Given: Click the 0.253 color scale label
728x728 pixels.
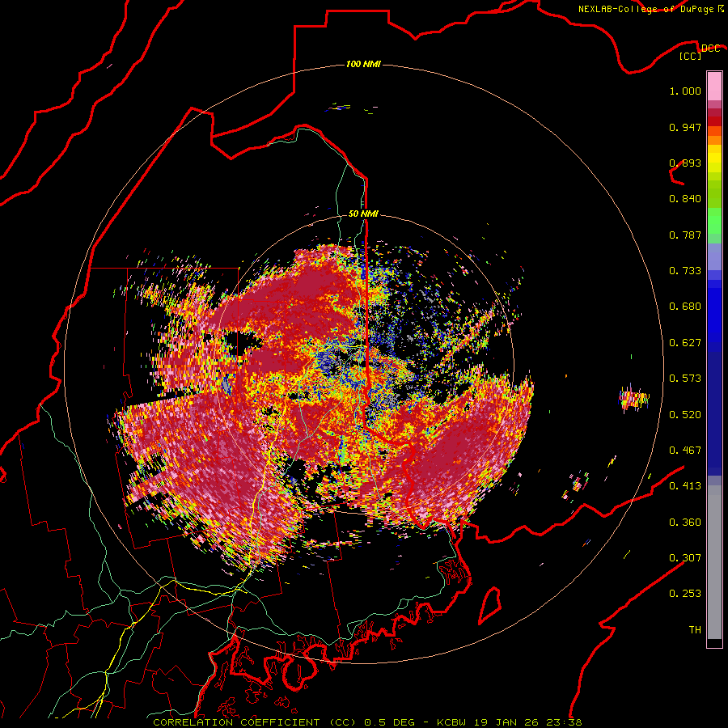Looking at the screenshot, I should click(685, 594).
